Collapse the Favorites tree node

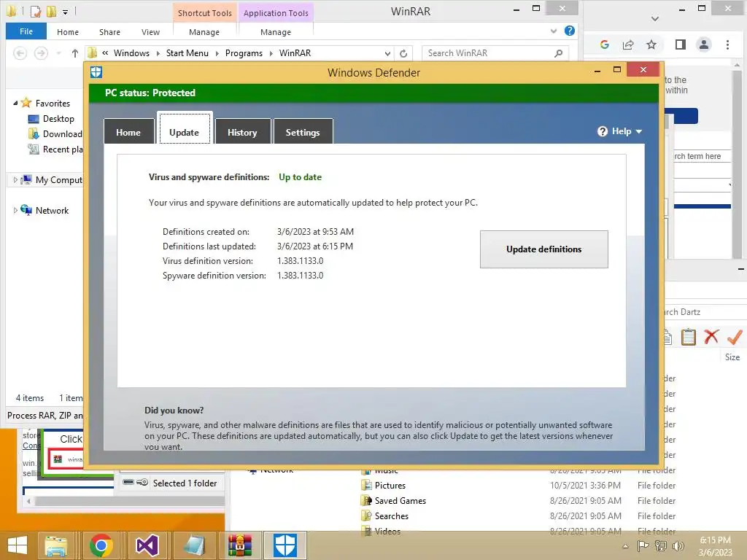(x=15, y=103)
